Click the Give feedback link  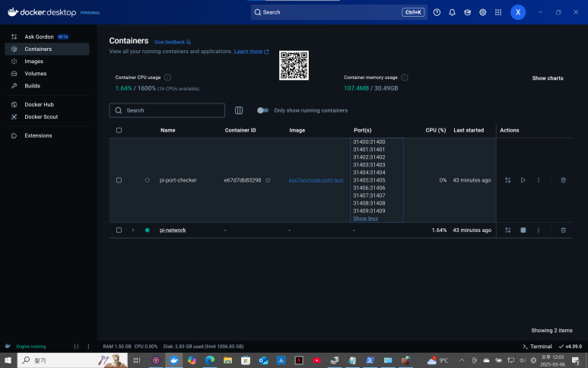[x=173, y=42]
